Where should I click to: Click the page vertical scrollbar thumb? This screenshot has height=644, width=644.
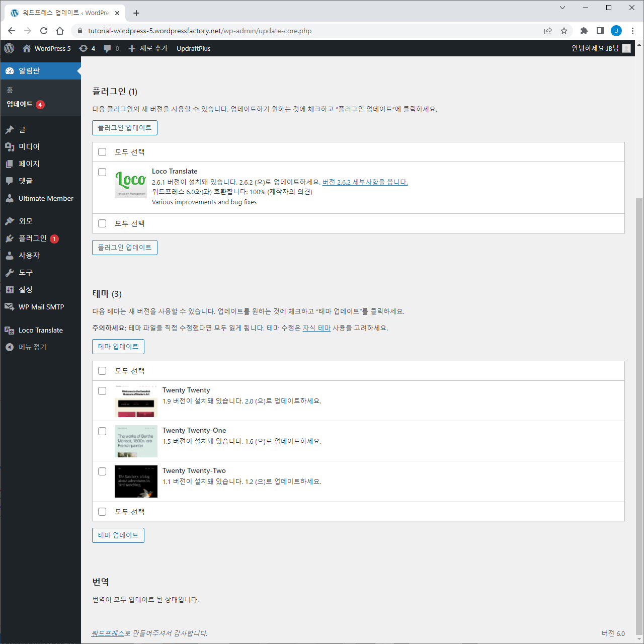click(x=639, y=416)
